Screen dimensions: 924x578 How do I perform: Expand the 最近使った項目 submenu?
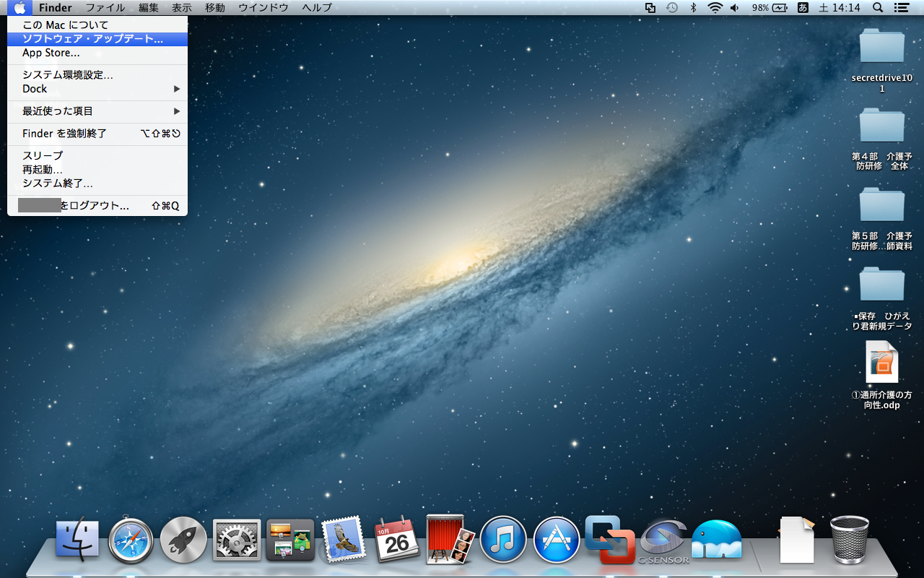point(97,111)
